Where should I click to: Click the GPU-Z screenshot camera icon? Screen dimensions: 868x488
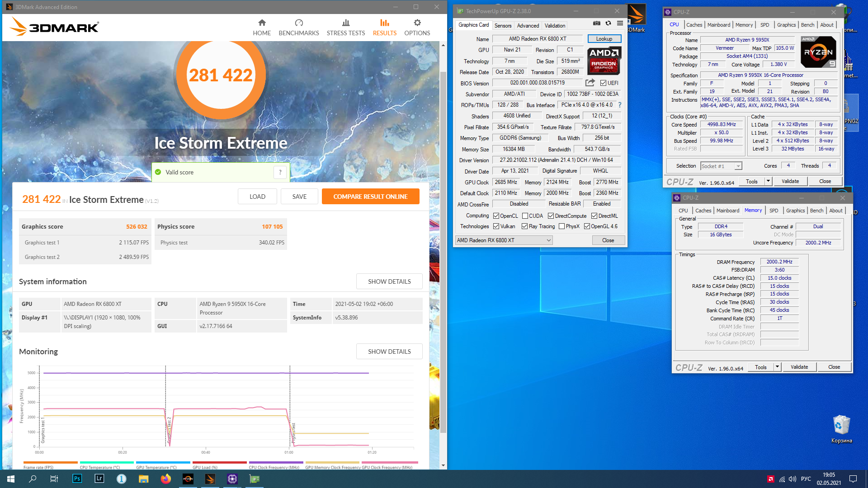597,23
